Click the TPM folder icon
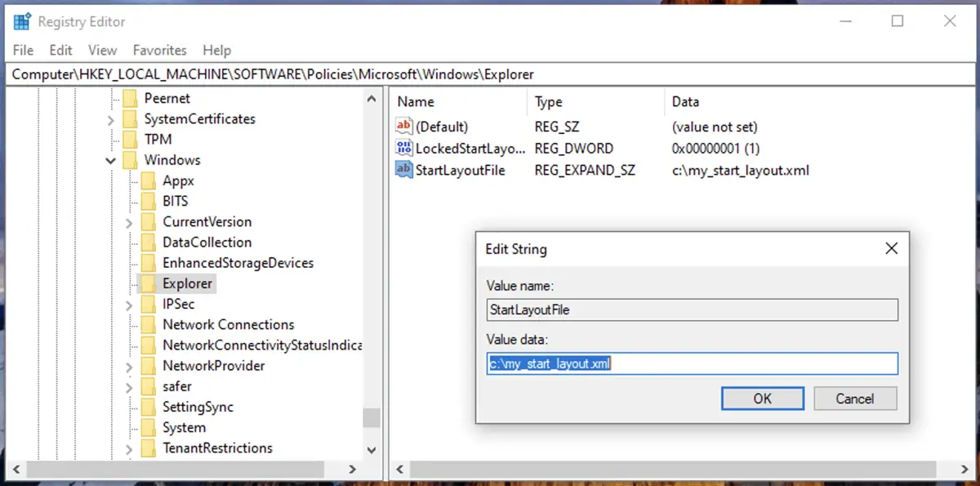This screenshot has width=980, height=486. (x=129, y=140)
